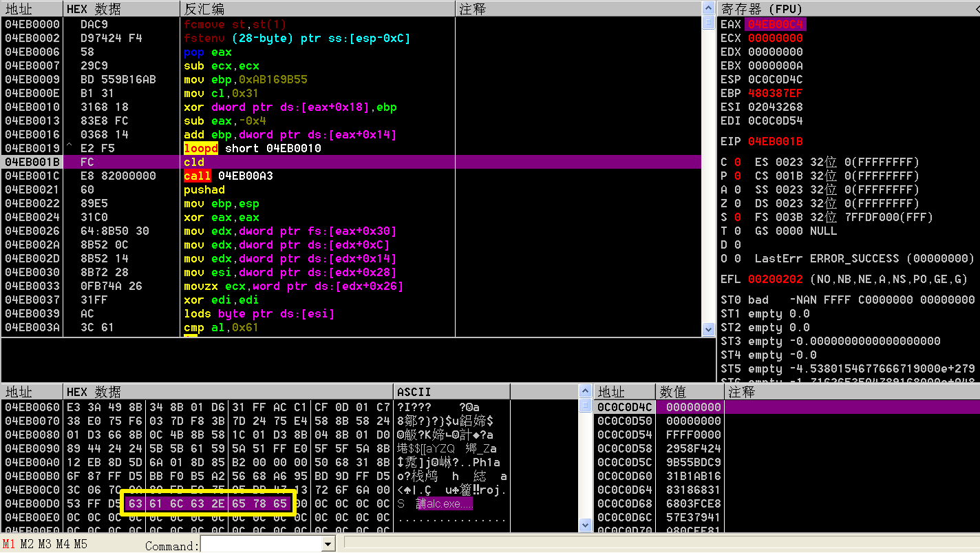Click the C carry flag value
Image resolution: width=980 pixels, height=553 pixels.
(737, 162)
